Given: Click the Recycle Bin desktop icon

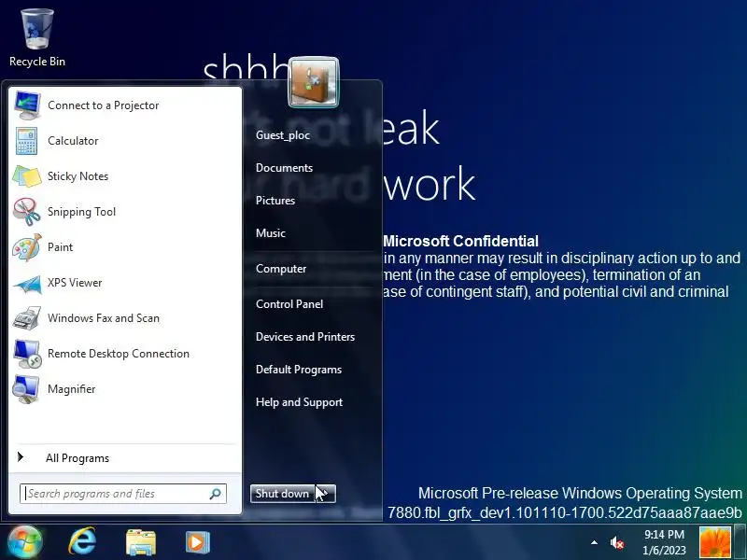Looking at the screenshot, I should tap(37, 29).
